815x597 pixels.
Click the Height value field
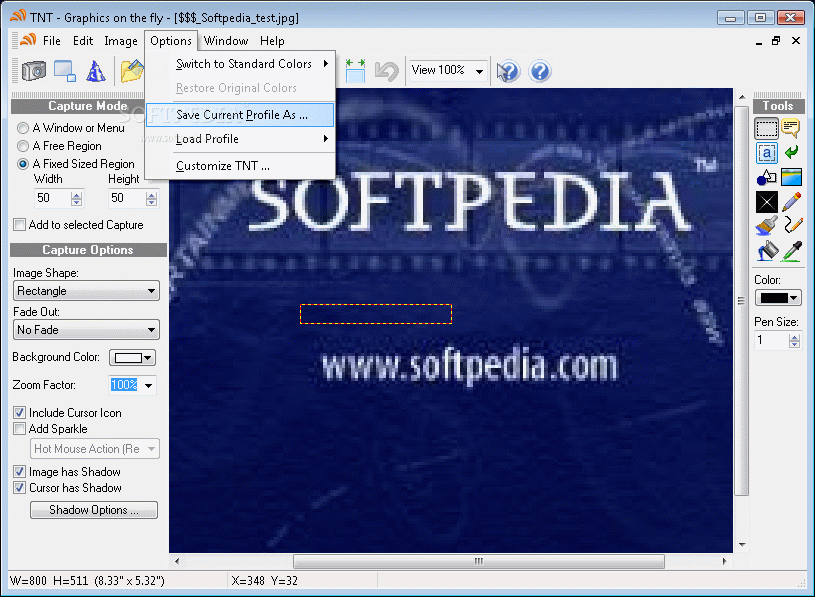click(x=126, y=198)
